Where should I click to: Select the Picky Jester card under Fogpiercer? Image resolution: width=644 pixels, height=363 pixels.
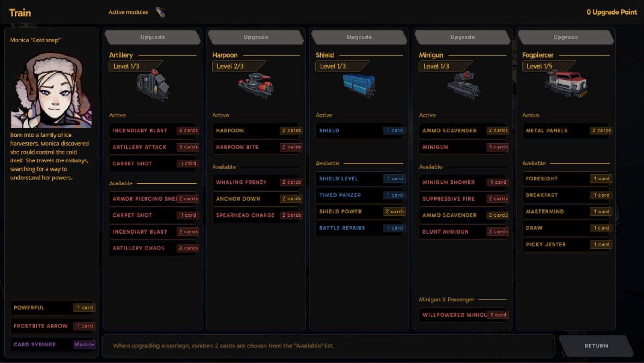pyautogui.click(x=565, y=244)
